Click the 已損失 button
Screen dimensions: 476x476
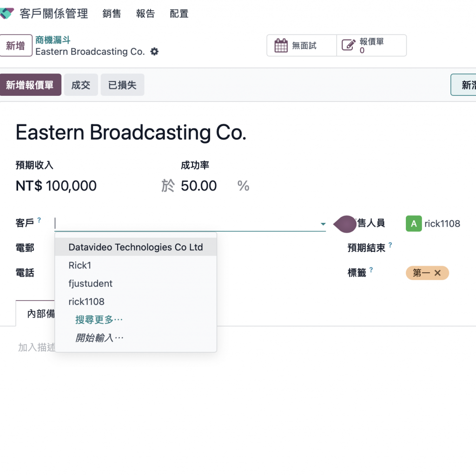(x=122, y=85)
